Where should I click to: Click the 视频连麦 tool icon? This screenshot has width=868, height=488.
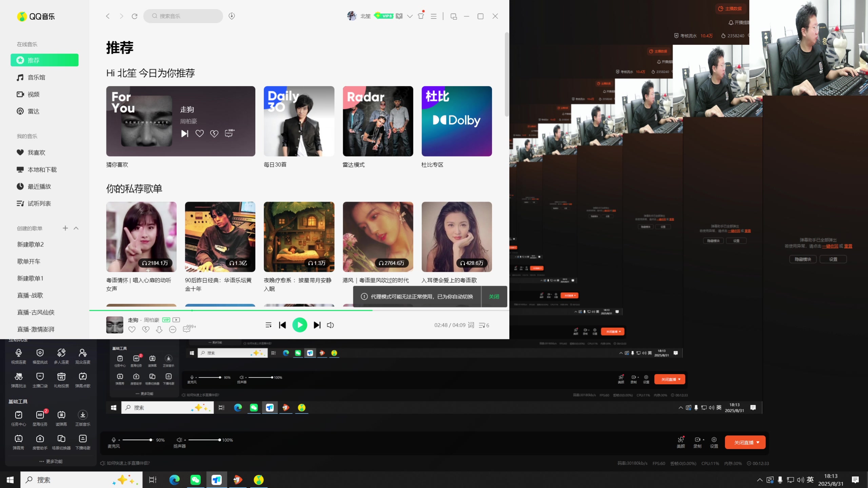(19, 356)
